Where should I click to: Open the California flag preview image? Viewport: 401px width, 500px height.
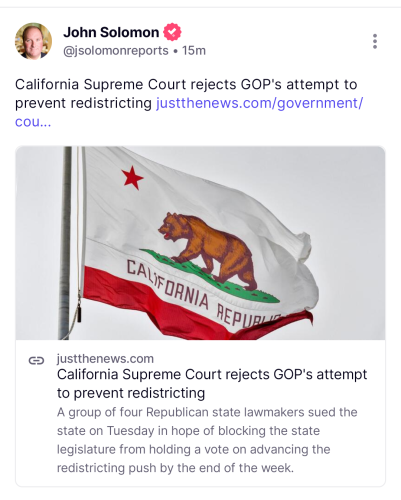(x=200, y=243)
